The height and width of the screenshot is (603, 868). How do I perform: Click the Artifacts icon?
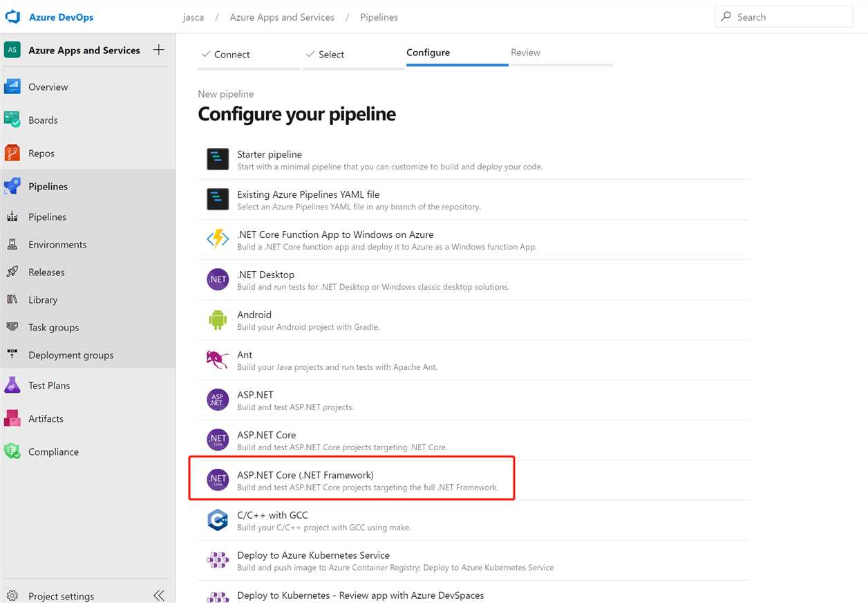point(12,418)
